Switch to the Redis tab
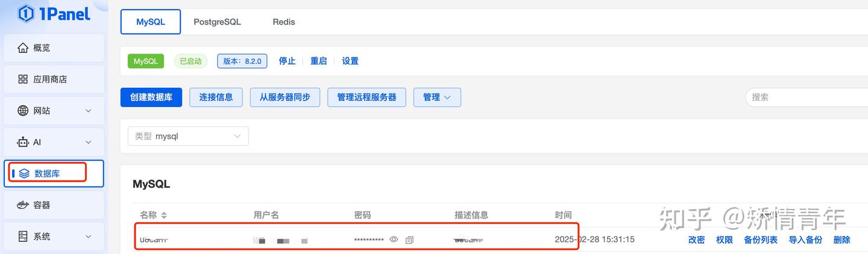This screenshot has height=254, width=868. 284,22
